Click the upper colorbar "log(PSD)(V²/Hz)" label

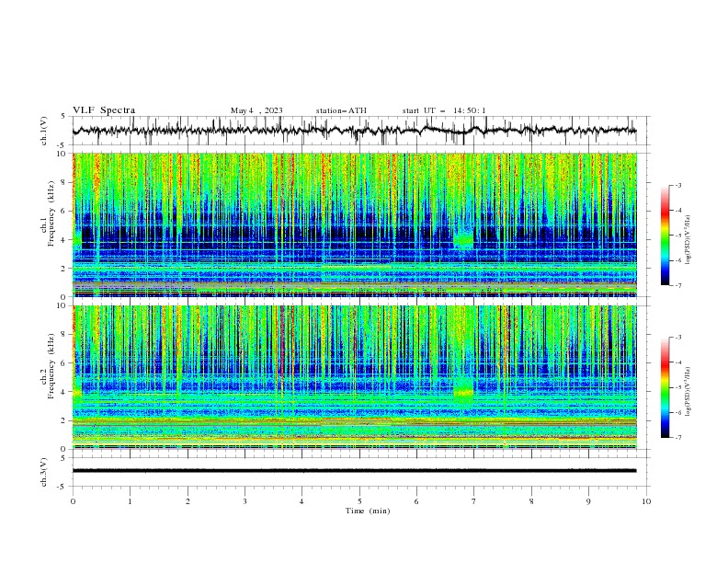coord(689,240)
